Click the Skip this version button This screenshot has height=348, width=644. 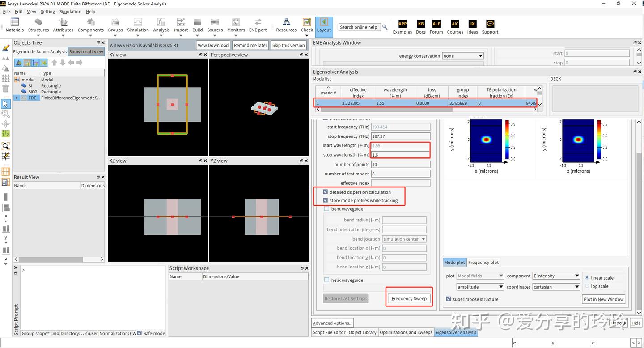tap(288, 45)
